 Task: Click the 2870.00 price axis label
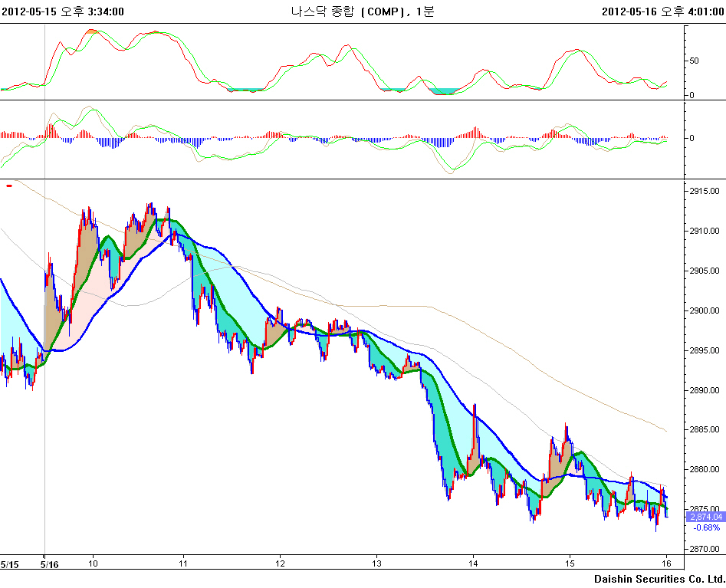tap(704, 549)
